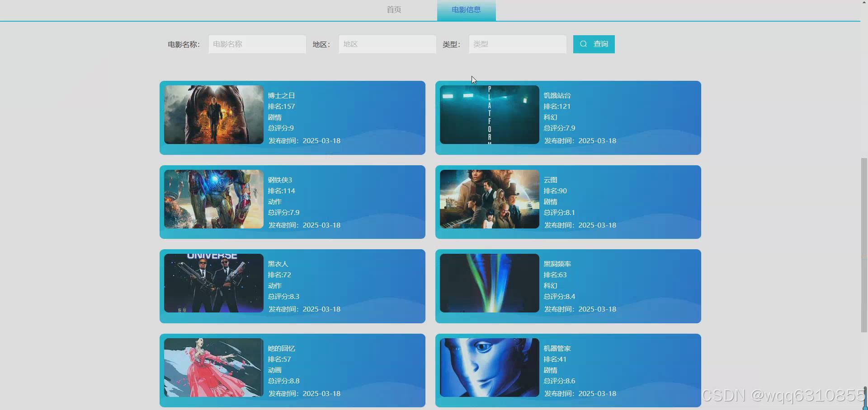The image size is (868, 410).
Task: Focus the 地区 input field
Action: pyautogui.click(x=387, y=44)
